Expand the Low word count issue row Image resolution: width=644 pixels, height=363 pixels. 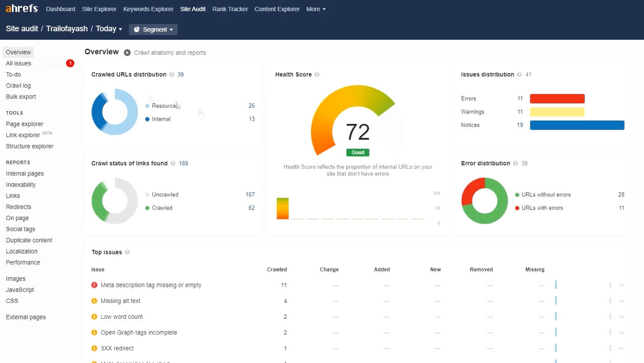coord(621,317)
